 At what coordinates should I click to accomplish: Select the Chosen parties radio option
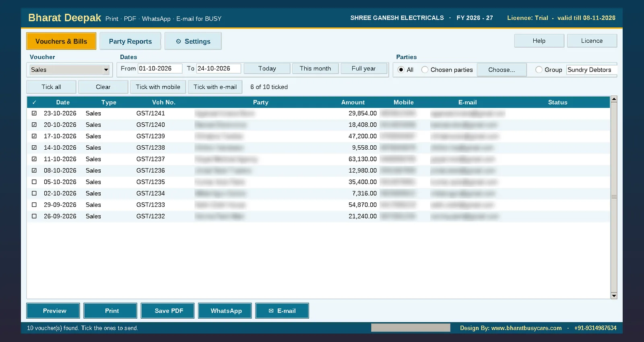point(425,70)
